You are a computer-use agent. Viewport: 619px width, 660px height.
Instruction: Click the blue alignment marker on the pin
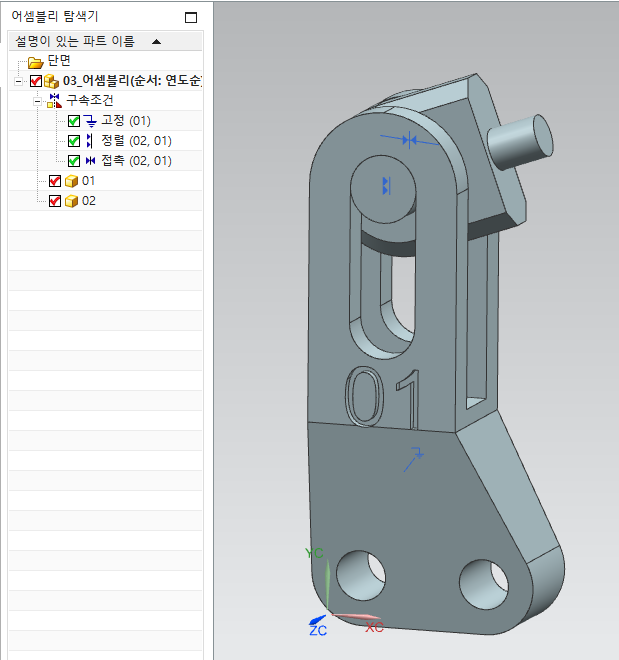coord(386,185)
